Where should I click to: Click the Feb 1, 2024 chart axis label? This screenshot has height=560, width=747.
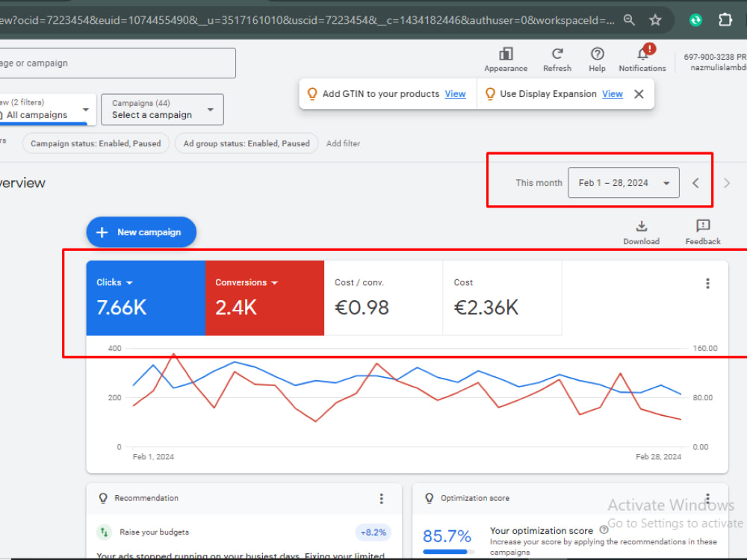tap(153, 457)
